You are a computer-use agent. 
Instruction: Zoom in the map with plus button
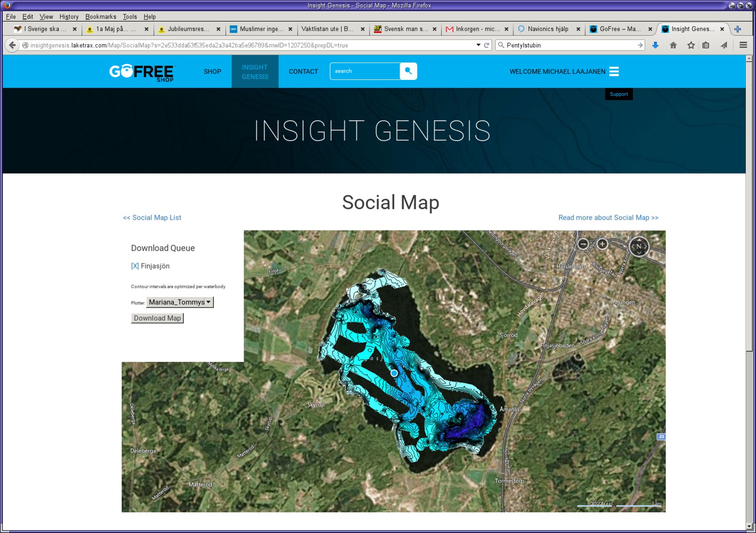602,244
